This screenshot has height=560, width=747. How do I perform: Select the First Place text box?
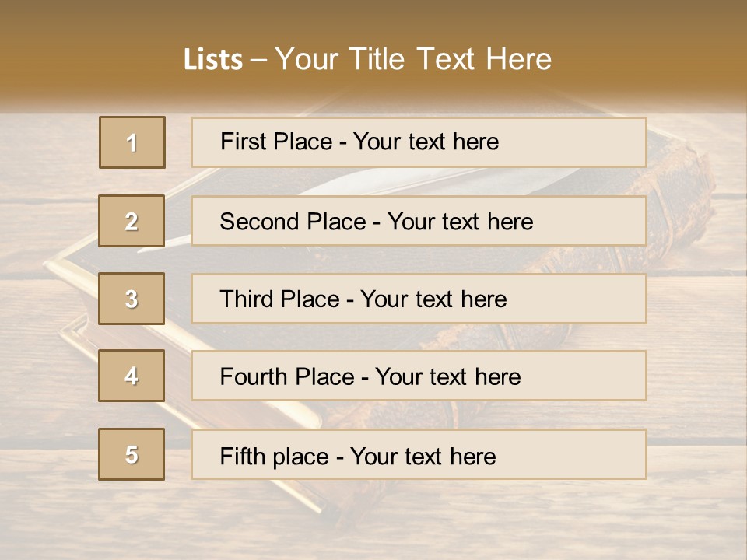click(419, 142)
